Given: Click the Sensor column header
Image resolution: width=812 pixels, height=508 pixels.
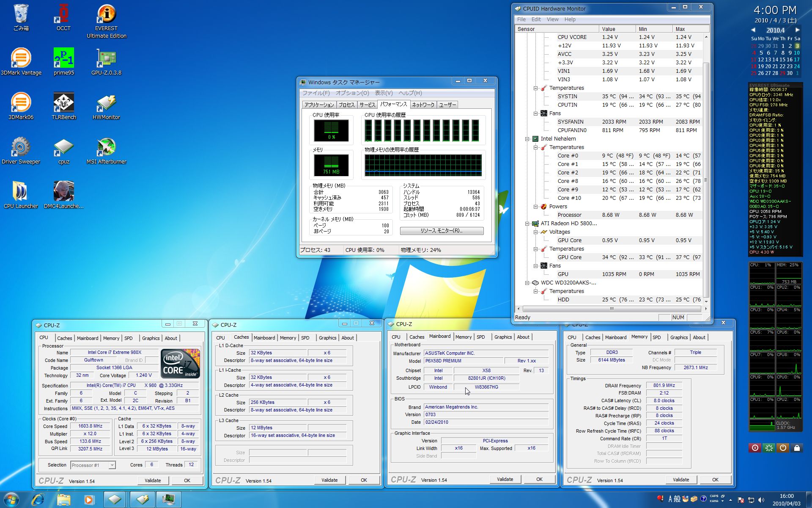Looking at the screenshot, I should click(x=557, y=29).
